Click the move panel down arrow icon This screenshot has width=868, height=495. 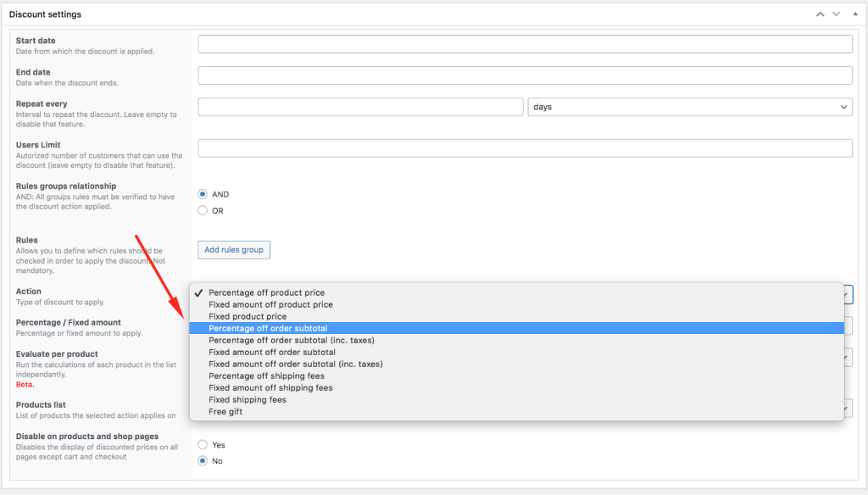click(x=836, y=14)
